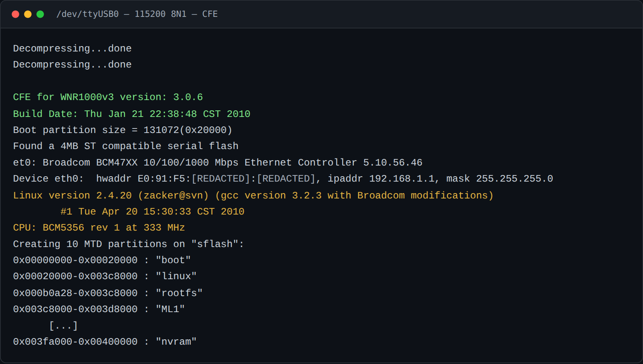Click the 'Build Date: Thu Jan 21' line

click(132, 114)
